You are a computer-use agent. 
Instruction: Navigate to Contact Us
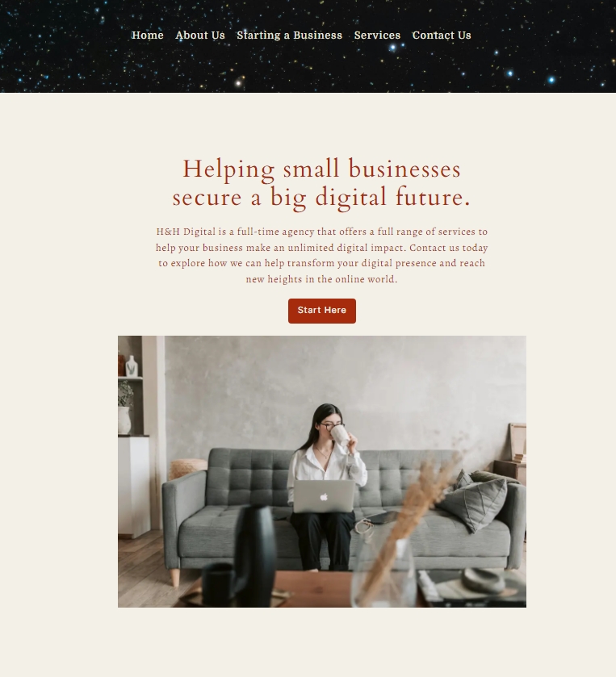tap(442, 36)
